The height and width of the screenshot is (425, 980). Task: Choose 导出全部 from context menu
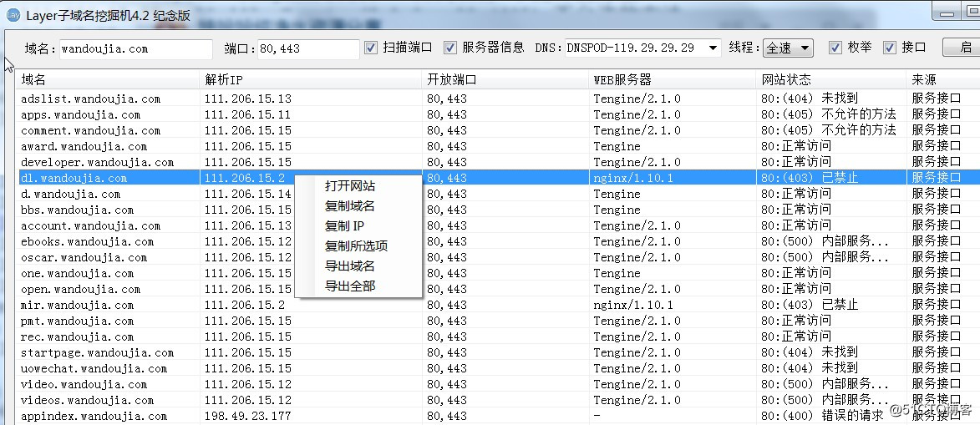(350, 286)
